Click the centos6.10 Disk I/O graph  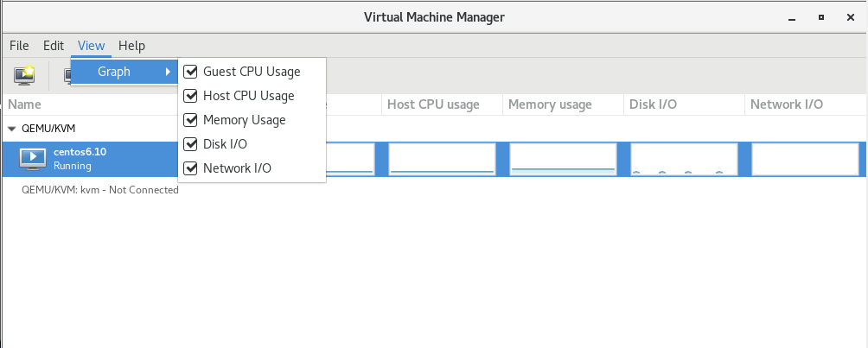tap(684, 159)
